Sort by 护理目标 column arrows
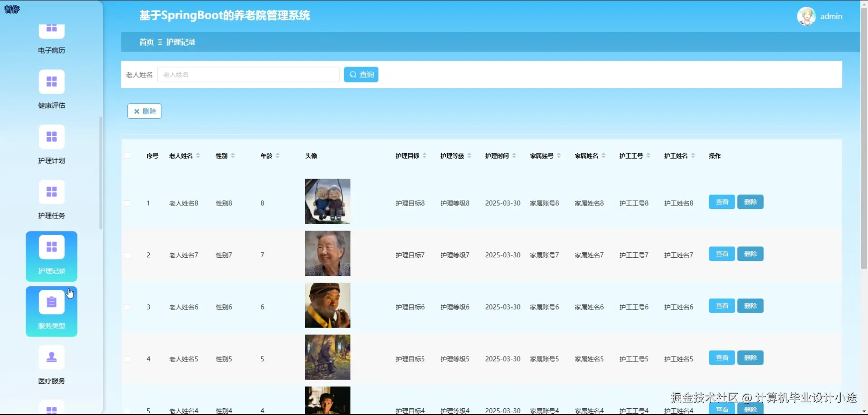 424,156
